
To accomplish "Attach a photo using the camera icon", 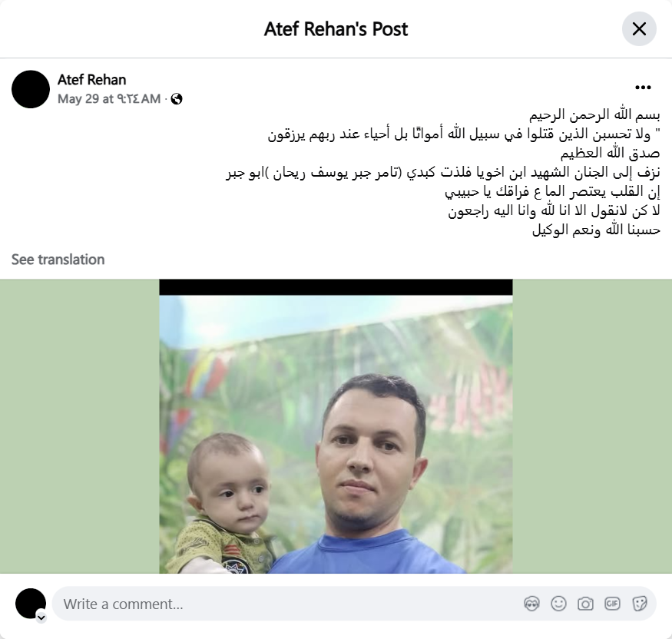I will click(x=585, y=604).
